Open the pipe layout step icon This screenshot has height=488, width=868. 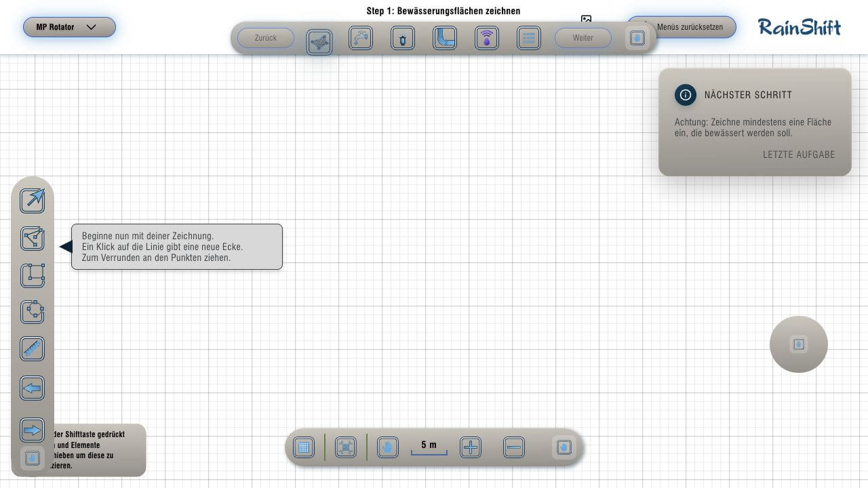click(x=445, y=38)
